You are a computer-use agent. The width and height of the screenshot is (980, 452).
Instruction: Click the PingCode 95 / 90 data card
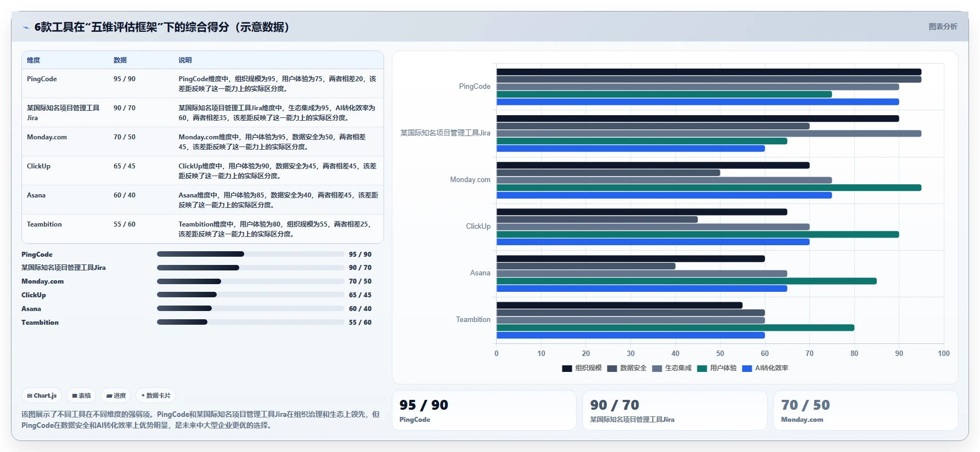click(484, 410)
